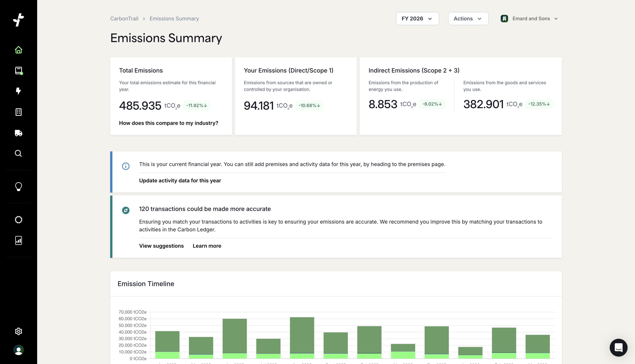The width and height of the screenshot is (635, 364).
Task: Select the truck transport icon
Action: [x=19, y=133]
